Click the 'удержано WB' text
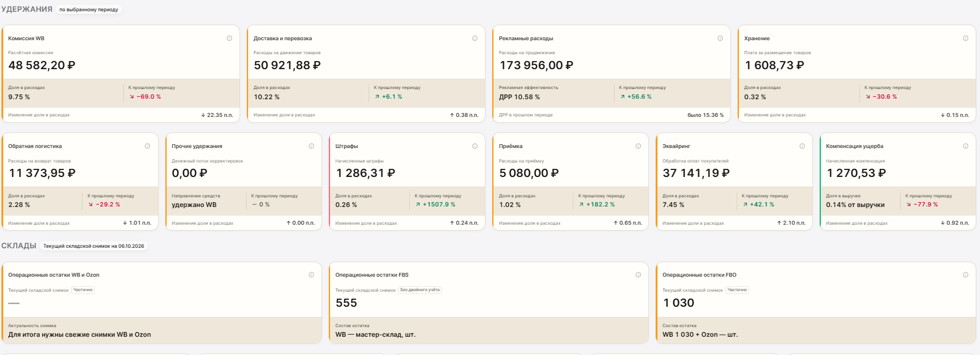 click(194, 205)
